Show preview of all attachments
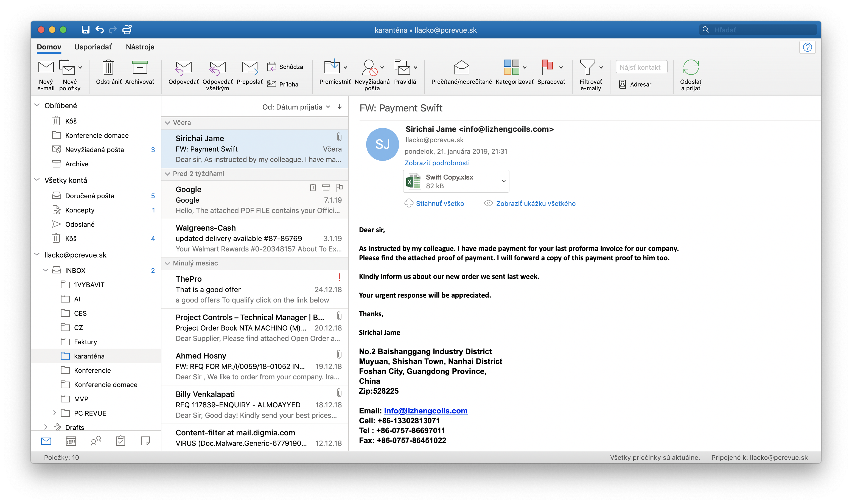The width and height of the screenshot is (852, 504). (536, 203)
